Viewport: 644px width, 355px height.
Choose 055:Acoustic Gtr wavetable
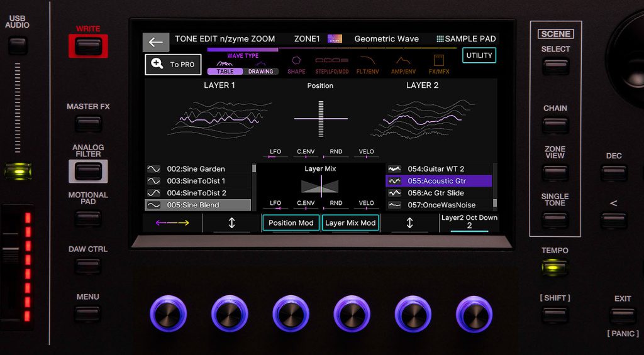(x=438, y=181)
